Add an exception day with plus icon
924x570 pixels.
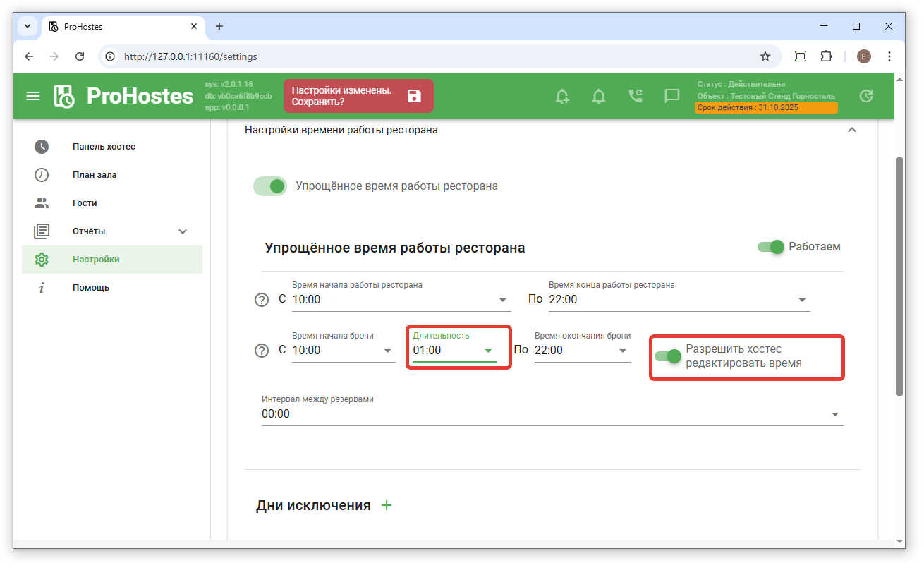tap(386, 505)
